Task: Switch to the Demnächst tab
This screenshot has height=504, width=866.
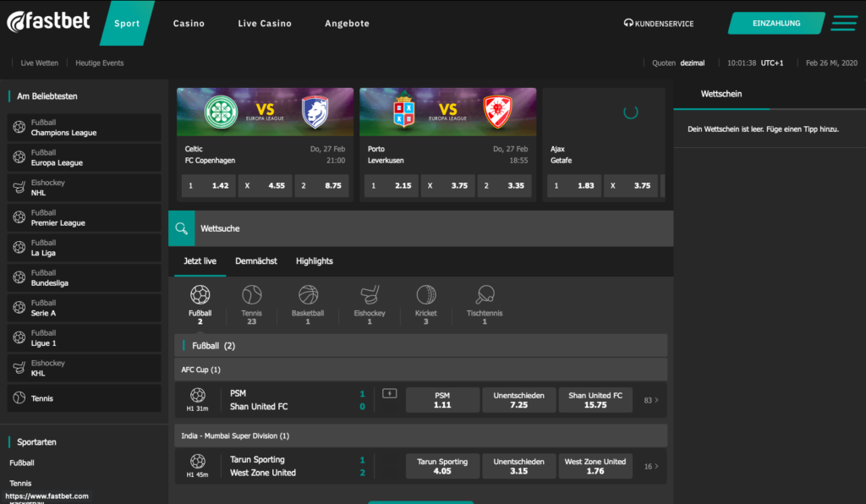Action: pos(256,261)
